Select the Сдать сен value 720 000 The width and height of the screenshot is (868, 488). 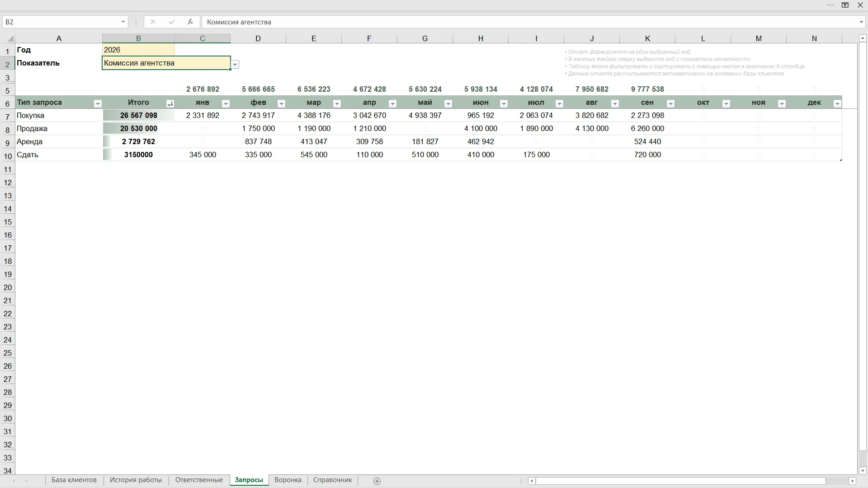(x=647, y=155)
